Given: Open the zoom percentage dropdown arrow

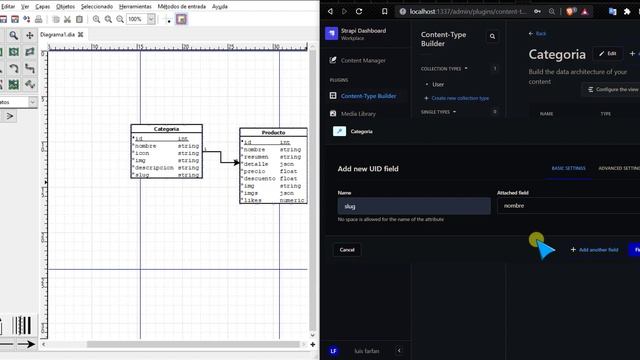Looking at the screenshot, I should click(151, 19).
